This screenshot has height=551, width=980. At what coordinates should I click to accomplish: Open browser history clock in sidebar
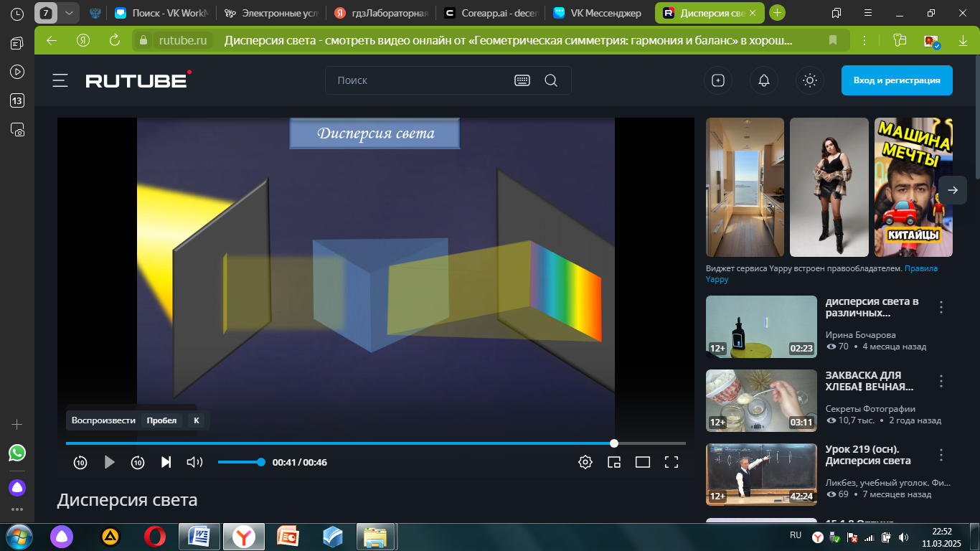(x=17, y=14)
